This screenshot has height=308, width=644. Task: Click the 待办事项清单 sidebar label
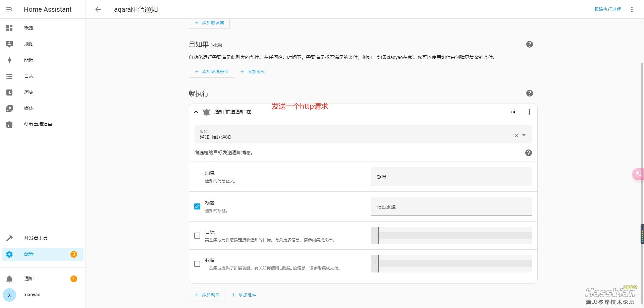(38, 124)
